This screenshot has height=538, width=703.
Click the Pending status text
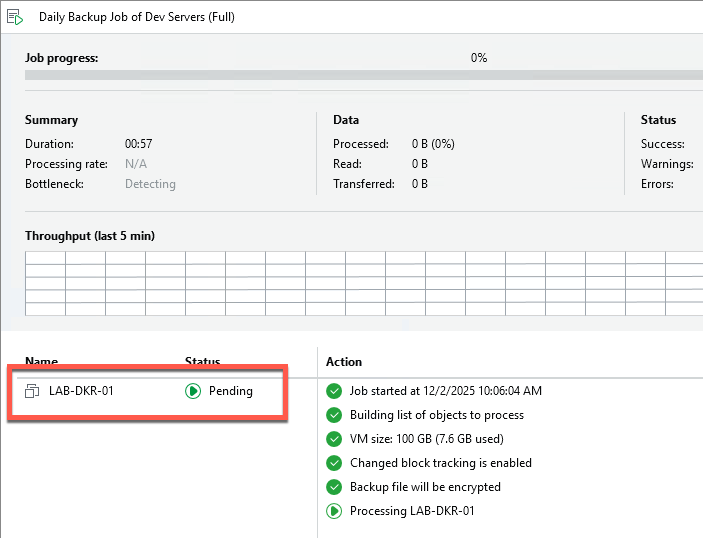click(x=230, y=391)
